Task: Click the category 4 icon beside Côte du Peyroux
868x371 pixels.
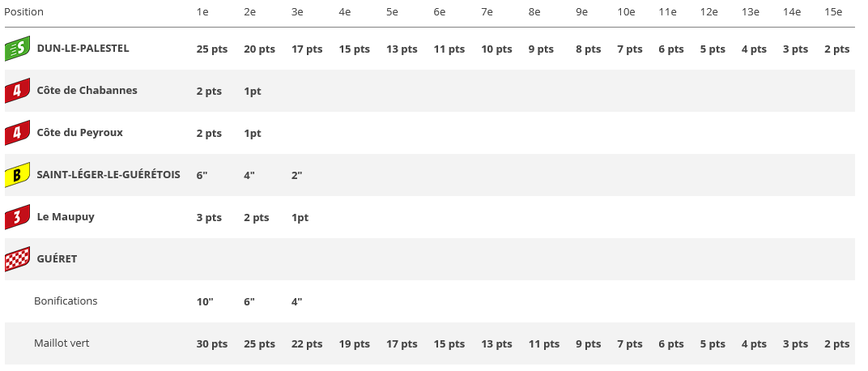Action: [x=17, y=133]
